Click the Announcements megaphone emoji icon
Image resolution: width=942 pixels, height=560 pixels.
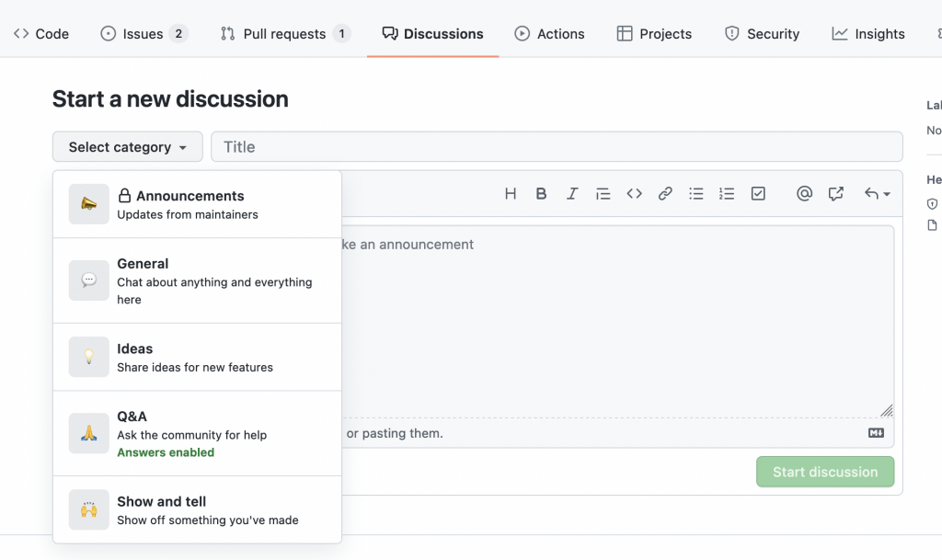click(x=89, y=204)
